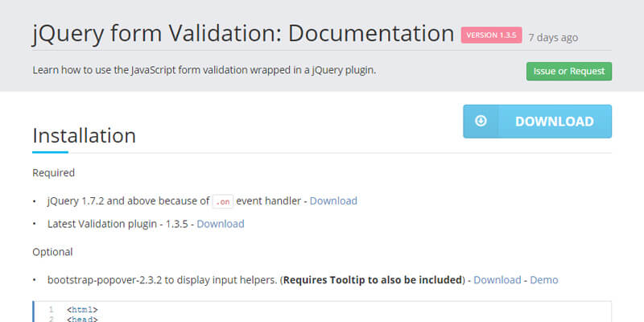
Task: Click the Optional subheading
Action: click(x=52, y=252)
